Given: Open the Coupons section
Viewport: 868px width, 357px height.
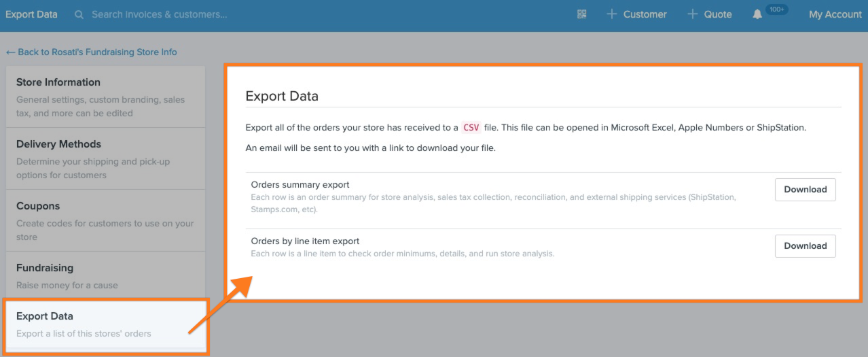Looking at the screenshot, I should 105,220.
